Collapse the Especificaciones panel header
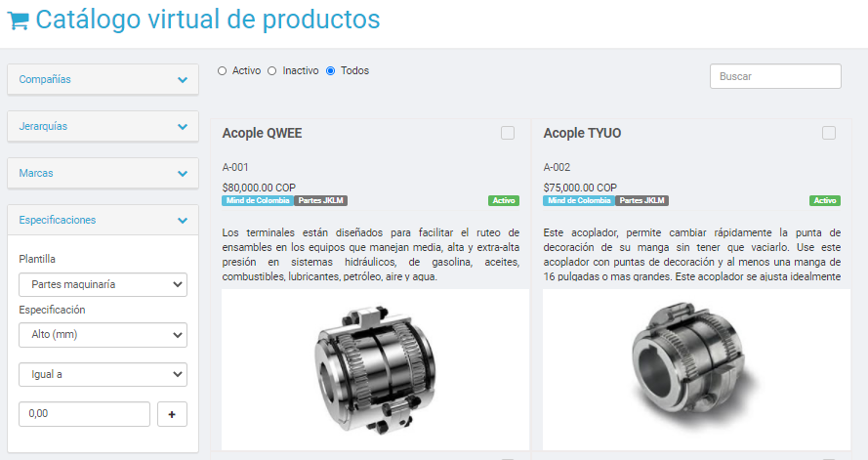Viewport: 868px width, 460px height. 103,220
